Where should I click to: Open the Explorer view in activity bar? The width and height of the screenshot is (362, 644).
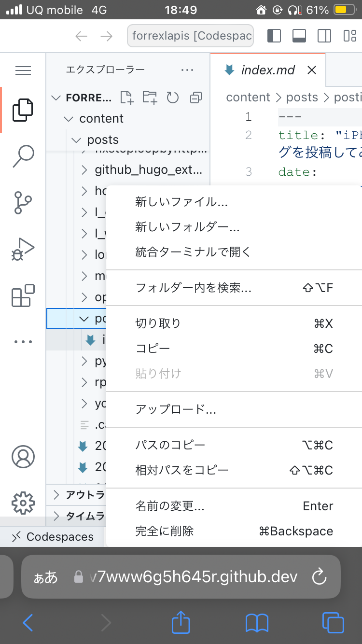(23, 110)
